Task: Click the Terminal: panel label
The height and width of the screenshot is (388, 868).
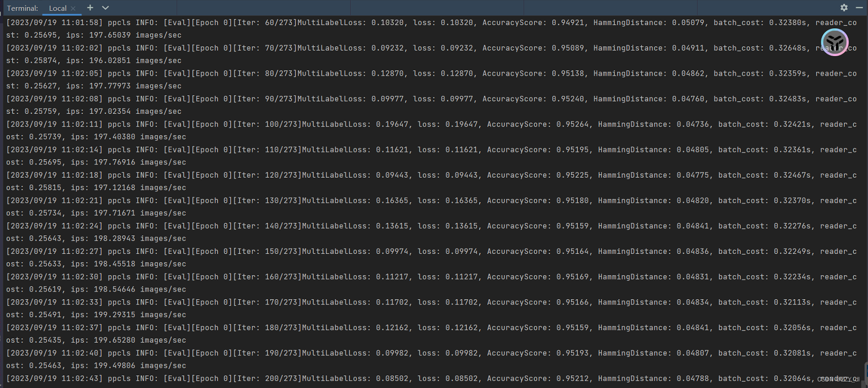Action: click(22, 8)
